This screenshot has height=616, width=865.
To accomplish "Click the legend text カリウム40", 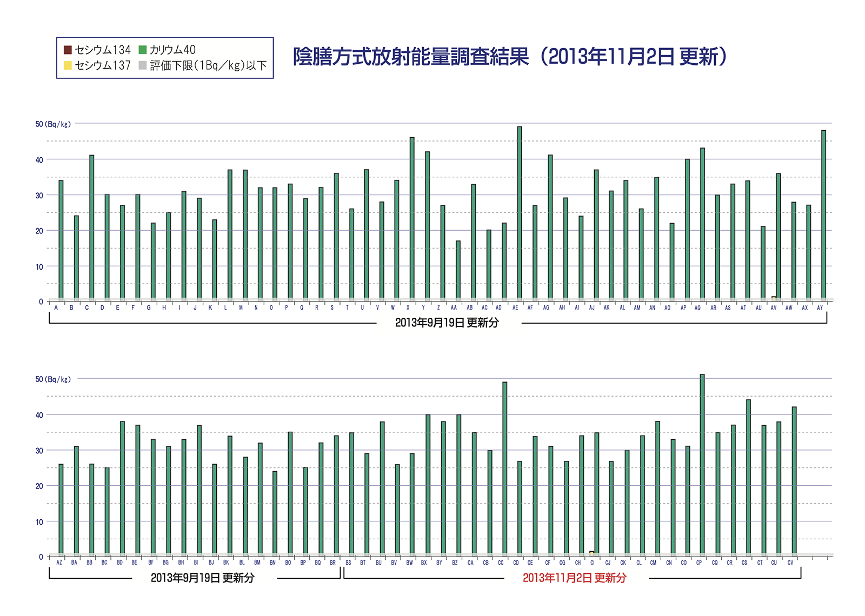I will 172,50.
